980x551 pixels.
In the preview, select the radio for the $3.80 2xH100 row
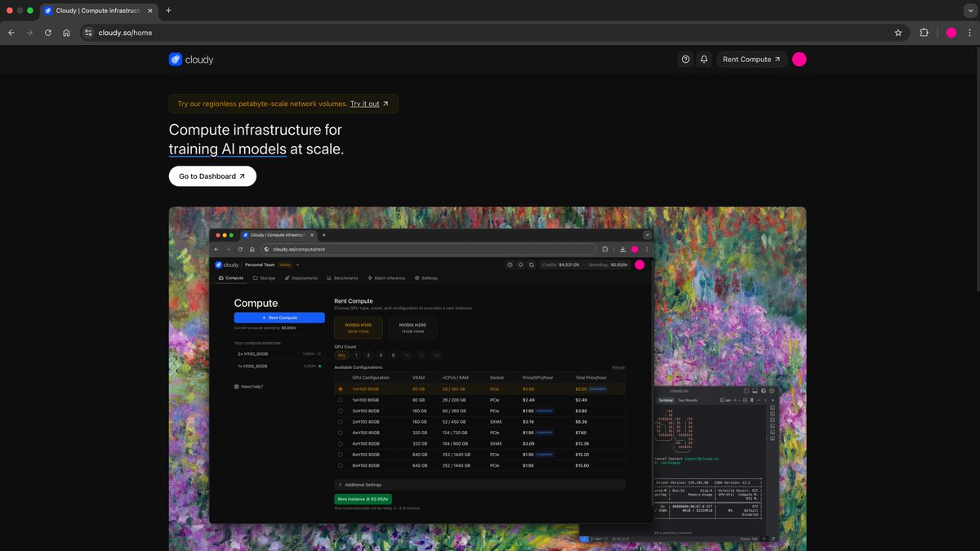point(341,411)
